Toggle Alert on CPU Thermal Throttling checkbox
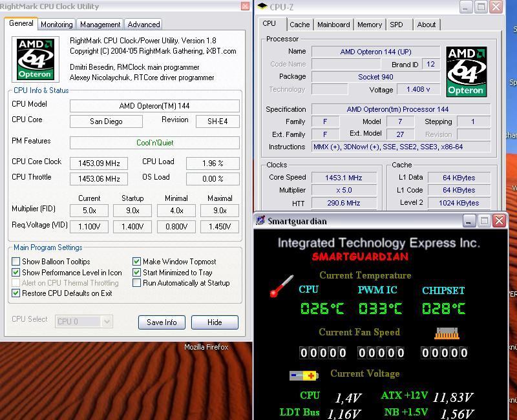The height and width of the screenshot is (420, 517). tap(16, 283)
